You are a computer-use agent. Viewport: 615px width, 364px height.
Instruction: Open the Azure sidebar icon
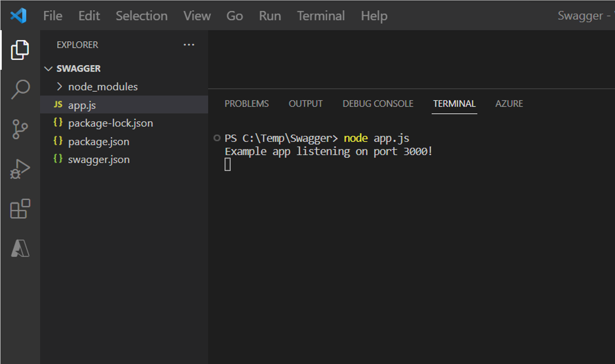(20, 248)
